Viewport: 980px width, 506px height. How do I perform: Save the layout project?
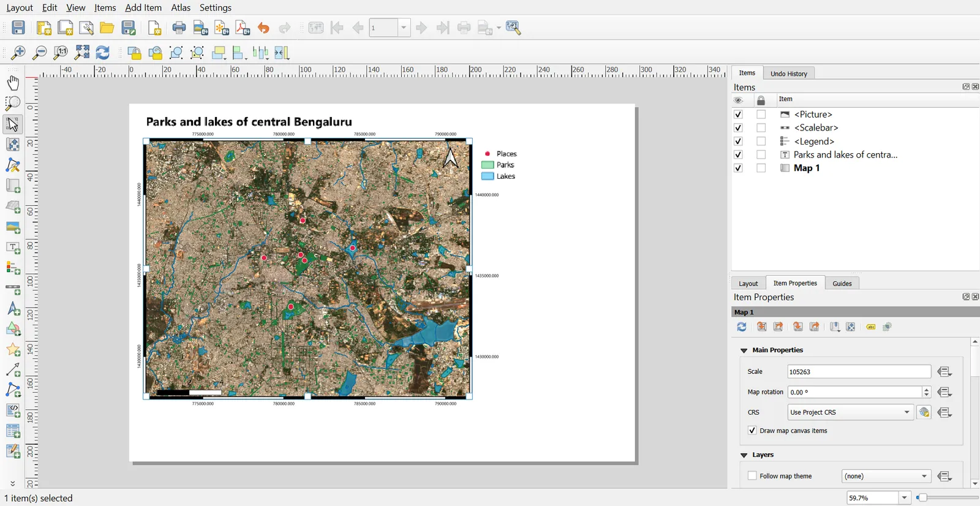[18, 28]
